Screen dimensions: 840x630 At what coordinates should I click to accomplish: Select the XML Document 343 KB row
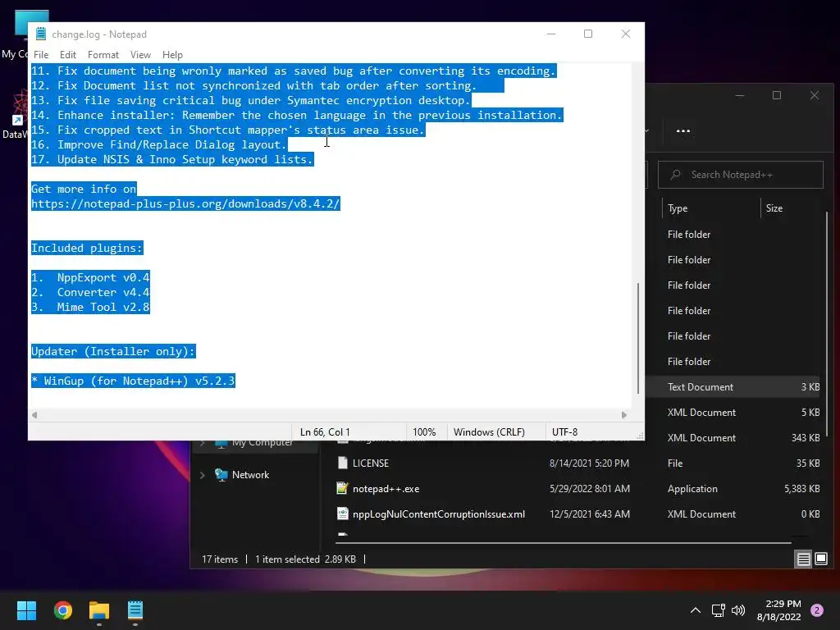click(x=734, y=438)
